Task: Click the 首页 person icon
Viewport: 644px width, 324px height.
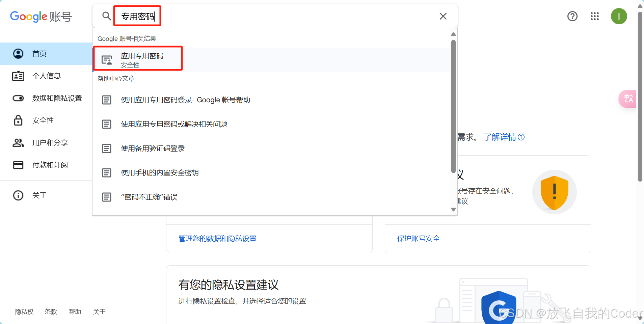Action: pyautogui.click(x=18, y=54)
